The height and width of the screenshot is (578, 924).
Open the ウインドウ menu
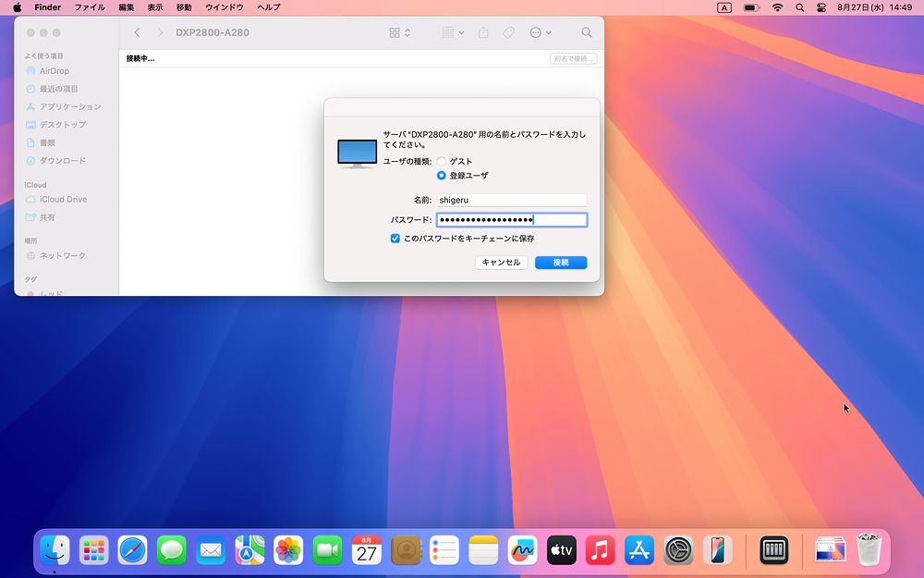[x=225, y=7]
